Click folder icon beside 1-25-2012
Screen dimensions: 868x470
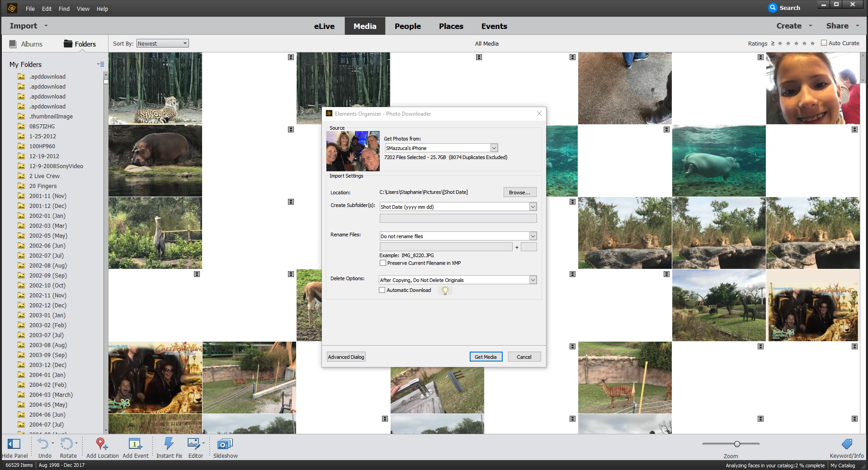click(21, 136)
